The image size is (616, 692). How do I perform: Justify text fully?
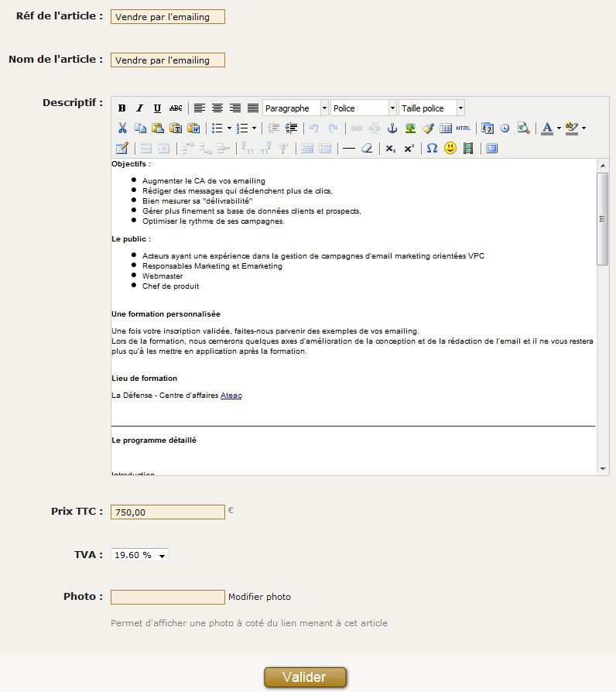(x=253, y=108)
